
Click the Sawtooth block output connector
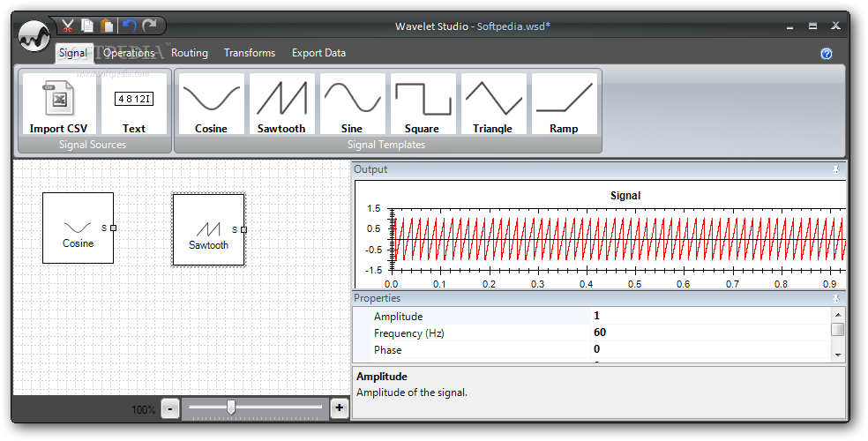(x=244, y=229)
